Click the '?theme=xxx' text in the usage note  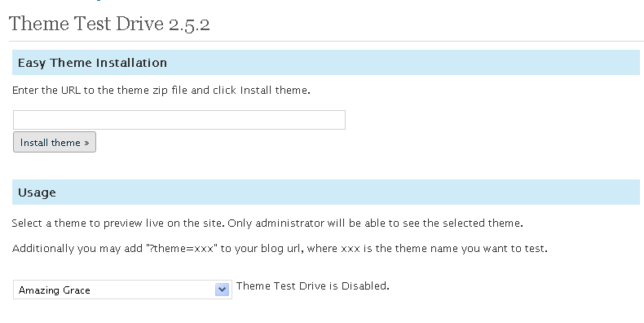(181, 249)
